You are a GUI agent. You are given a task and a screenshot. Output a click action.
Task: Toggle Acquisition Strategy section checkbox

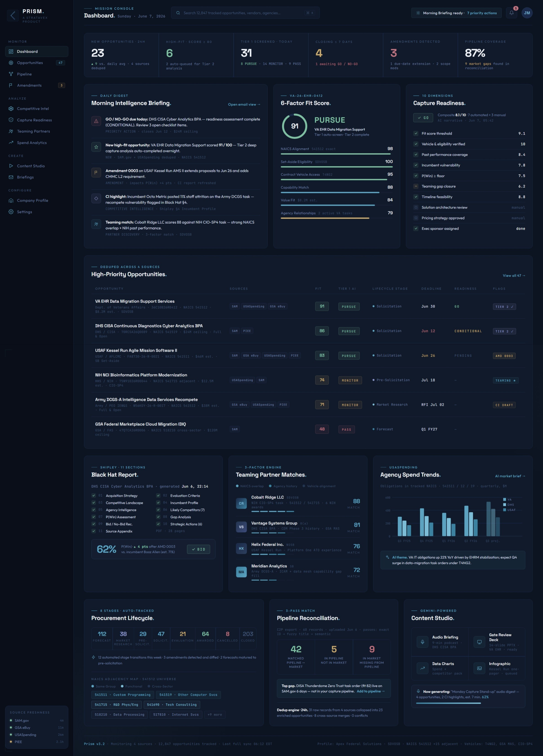coord(94,496)
